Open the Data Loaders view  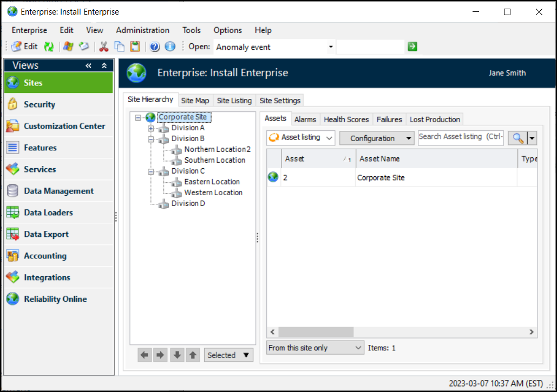click(58, 212)
